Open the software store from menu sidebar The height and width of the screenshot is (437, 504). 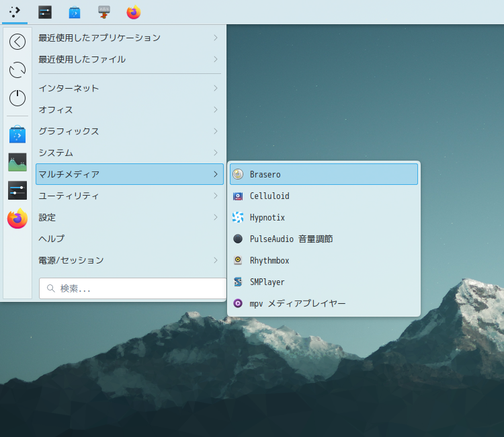(17, 134)
